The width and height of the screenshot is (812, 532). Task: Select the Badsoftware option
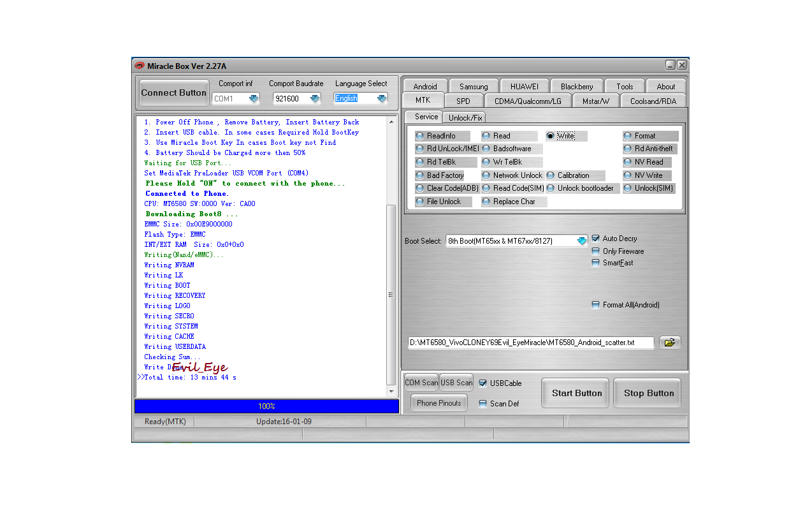click(x=512, y=149)
